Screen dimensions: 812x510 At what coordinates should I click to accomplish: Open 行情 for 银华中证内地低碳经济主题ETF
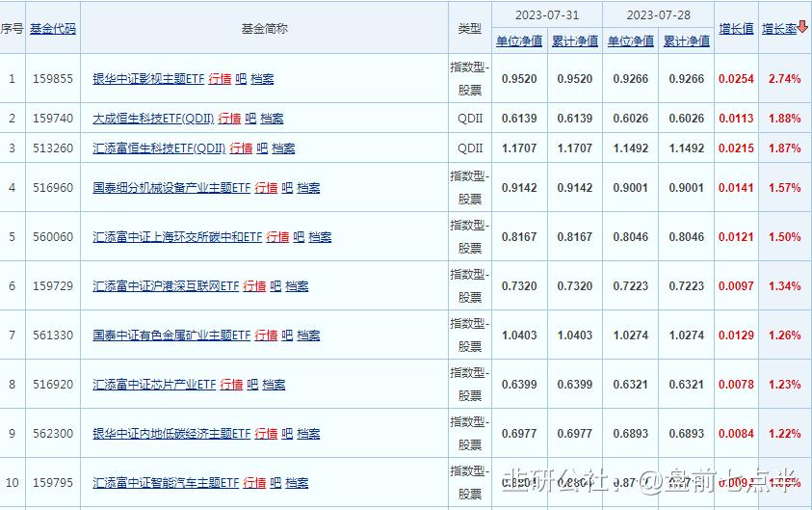pos(266,433)
